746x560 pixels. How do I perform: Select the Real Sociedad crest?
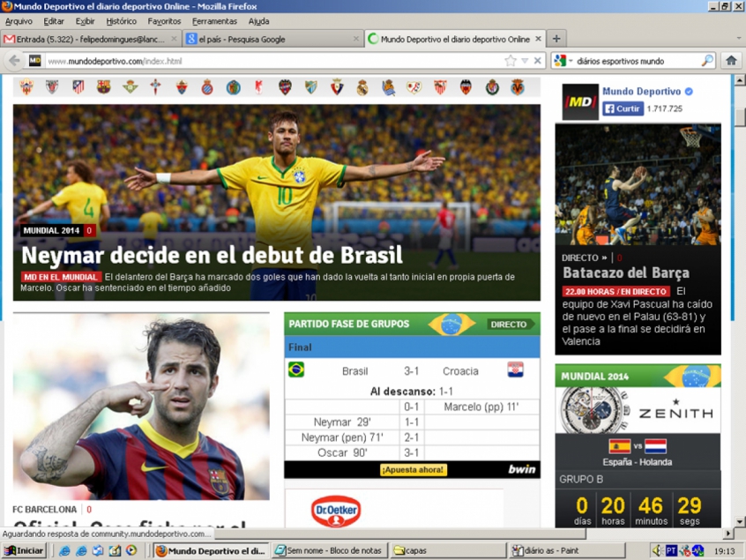click(x=388, y=87)
